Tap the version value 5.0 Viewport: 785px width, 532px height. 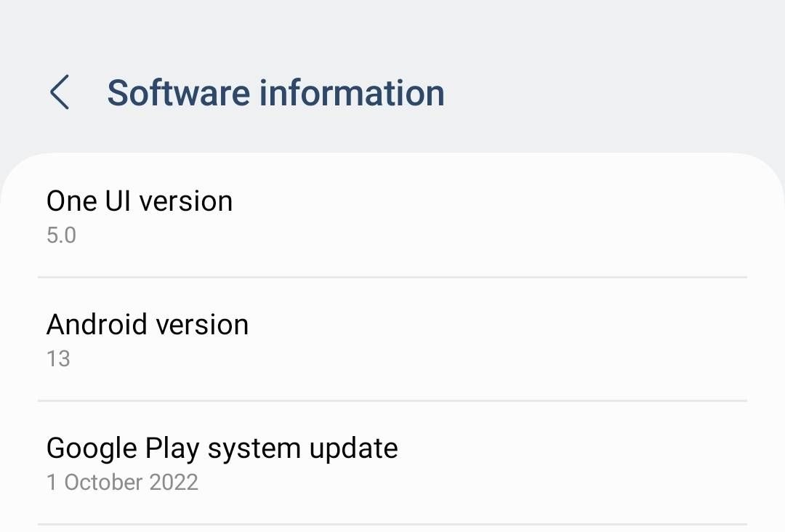click(62, 235)
